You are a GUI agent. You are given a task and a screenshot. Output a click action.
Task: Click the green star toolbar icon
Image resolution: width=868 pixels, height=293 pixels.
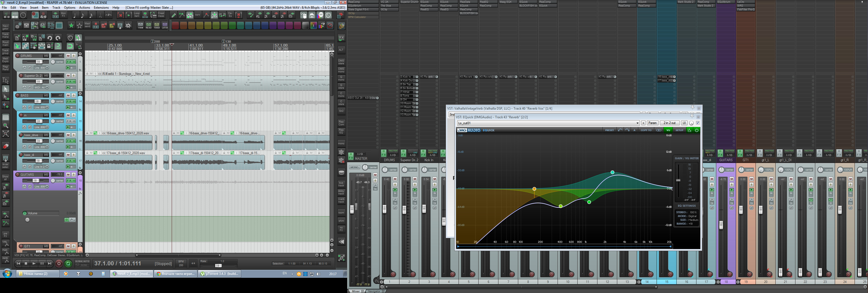click(x=71, y=26)
